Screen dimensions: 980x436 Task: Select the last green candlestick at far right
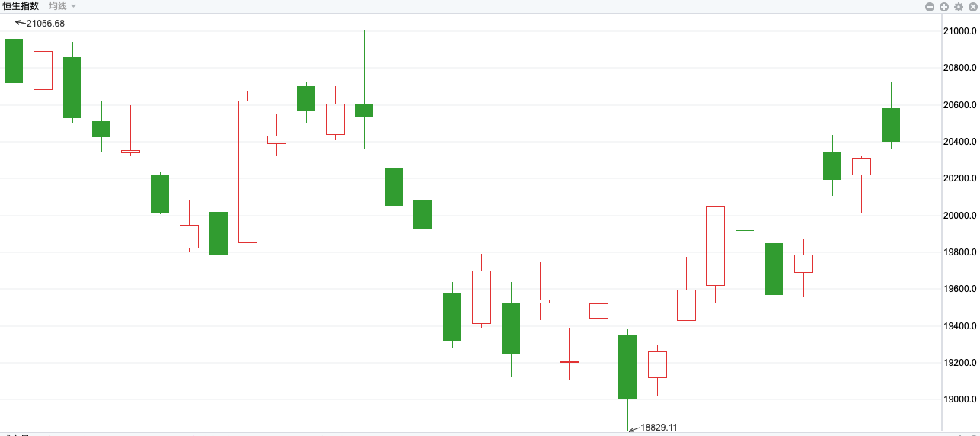pos(891,125)
